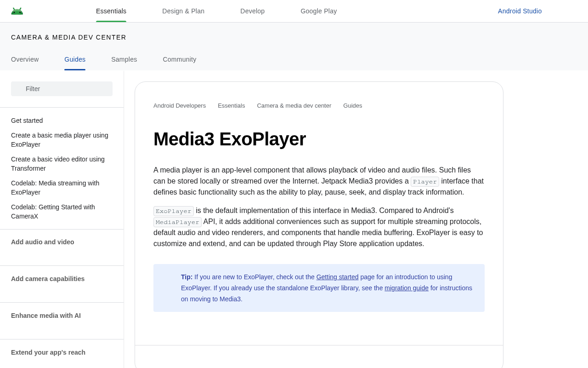Viewport: 588px width, 368px height.
Task: Open the Community sub-tab
Action: click(180, 59)
